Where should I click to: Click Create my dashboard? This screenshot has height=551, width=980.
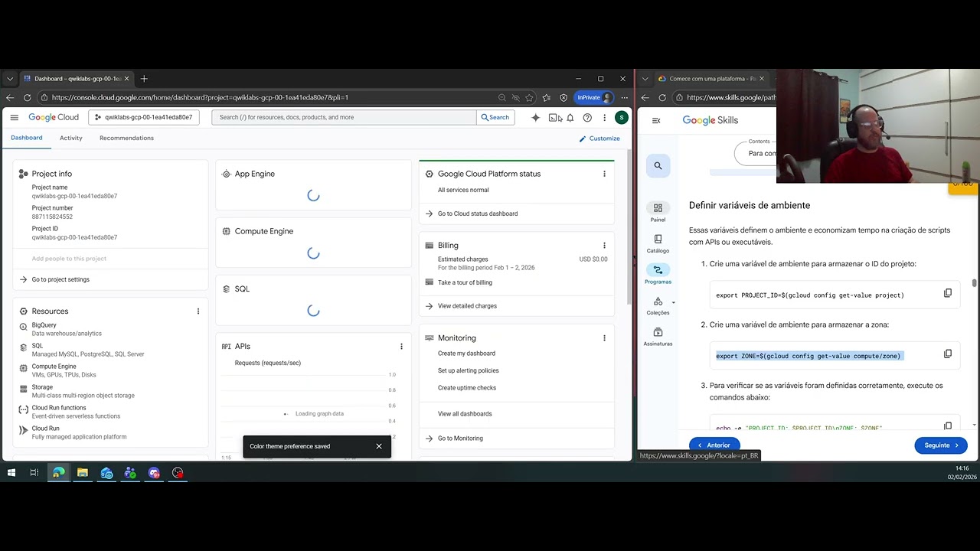[466, 354]
